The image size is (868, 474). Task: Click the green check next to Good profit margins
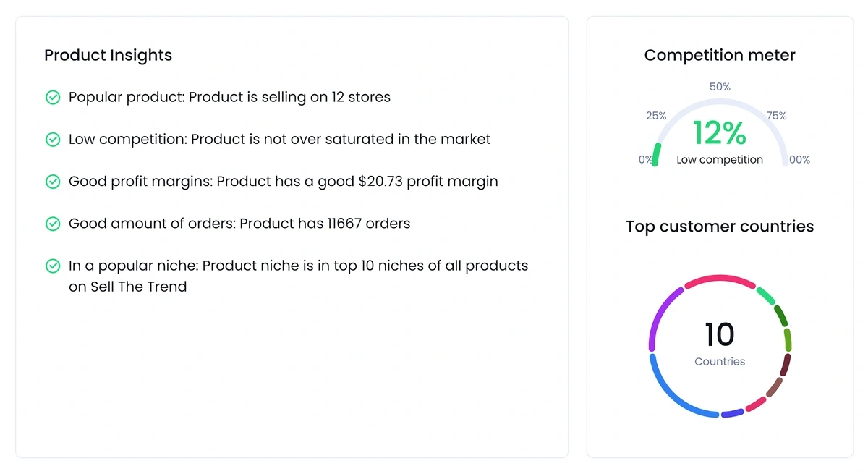(x=53, y=182)
